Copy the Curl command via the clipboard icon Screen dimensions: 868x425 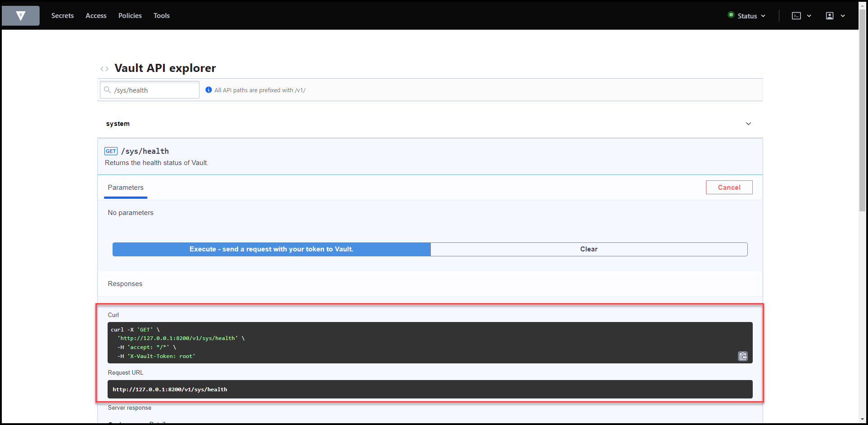743,356
